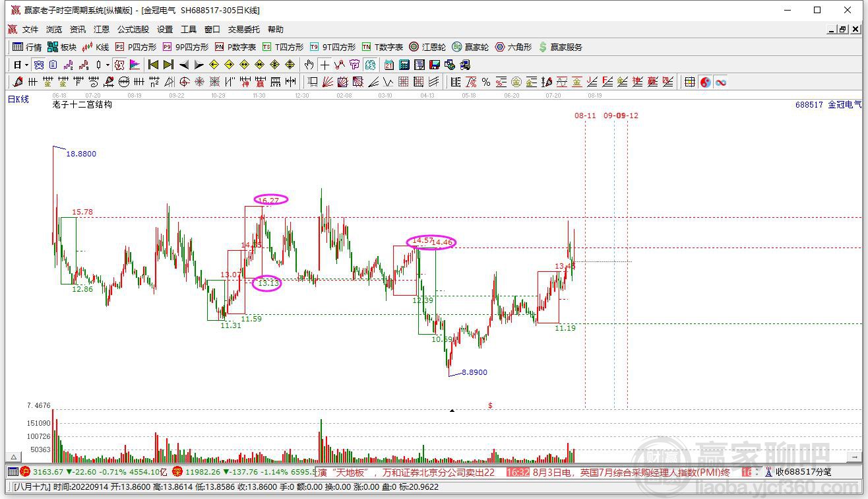The image size is (868, 499).
Task: Expand the candlestick style dropdown arrow
Action: coord(108,65)
